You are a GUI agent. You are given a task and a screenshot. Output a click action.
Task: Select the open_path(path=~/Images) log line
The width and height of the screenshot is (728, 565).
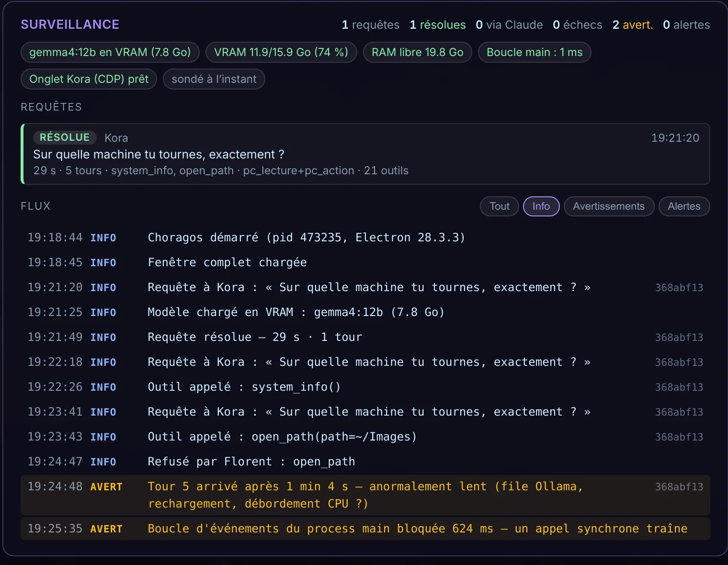click(365, 437)
